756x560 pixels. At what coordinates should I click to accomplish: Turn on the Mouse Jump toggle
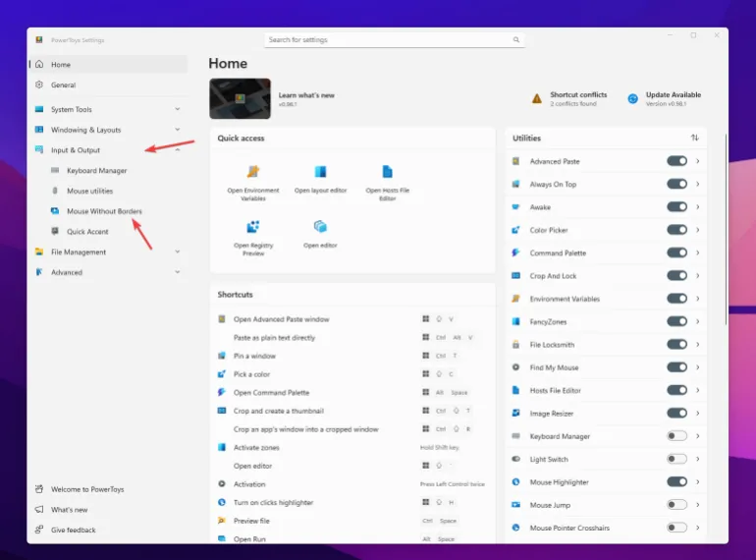[x=676, y=505]
